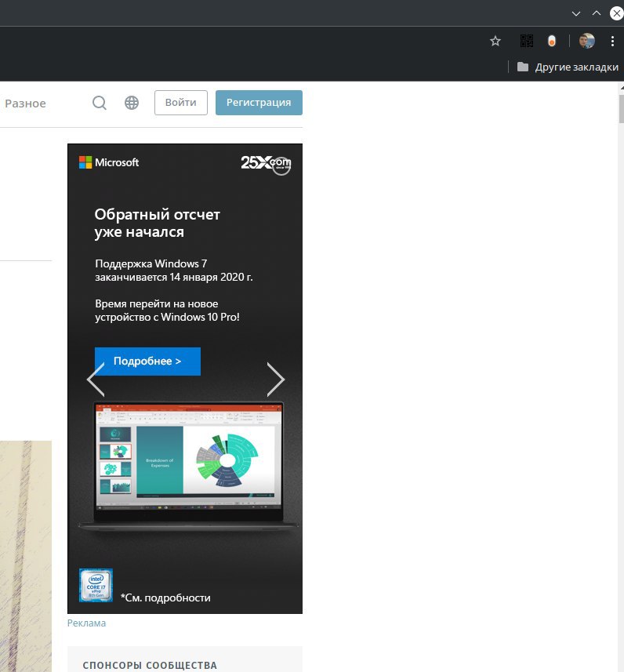624x672 pixels.
Task: Open the orange capsule extension icon
Action: point(552,41)
